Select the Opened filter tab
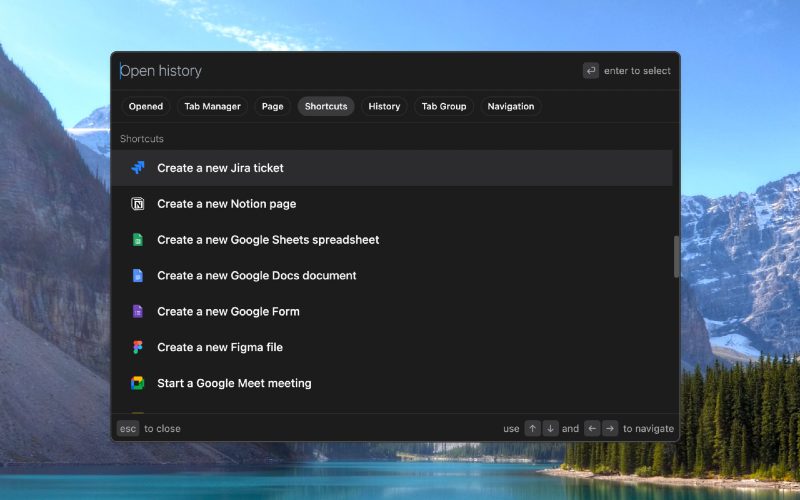The height and width of the screenshot is (500, 800). click(x=146, y=106)
